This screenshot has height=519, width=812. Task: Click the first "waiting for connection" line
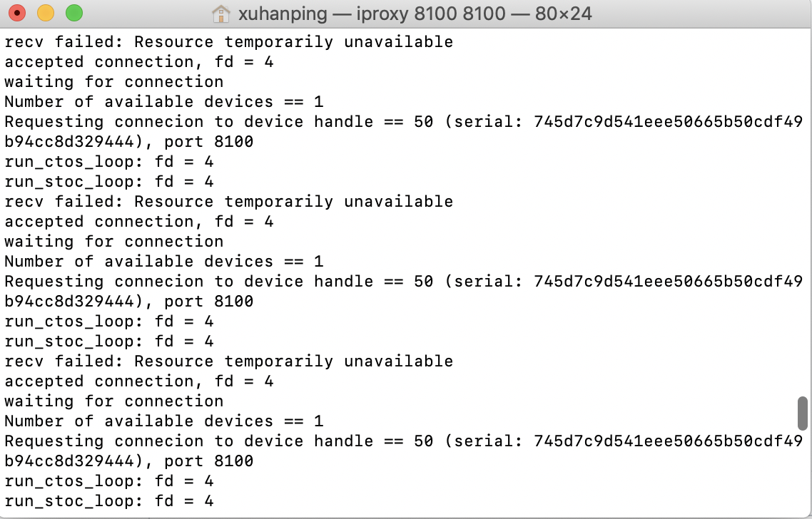[x=114, y=82]
